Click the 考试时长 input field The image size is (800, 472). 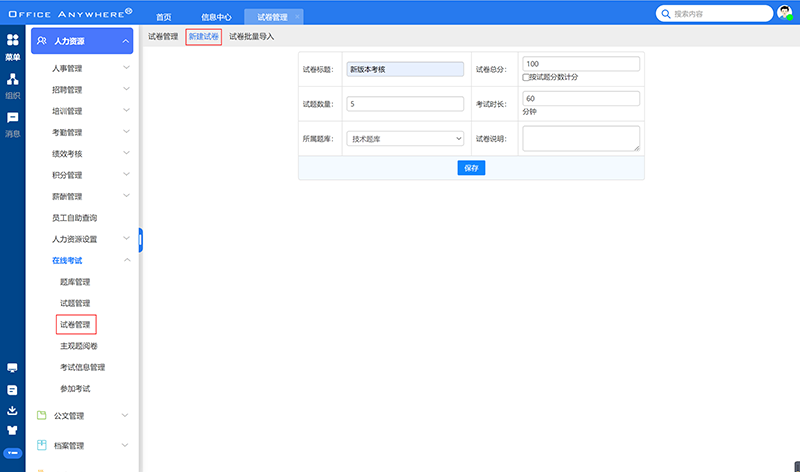pyautogui.click(x=581, y=98)
